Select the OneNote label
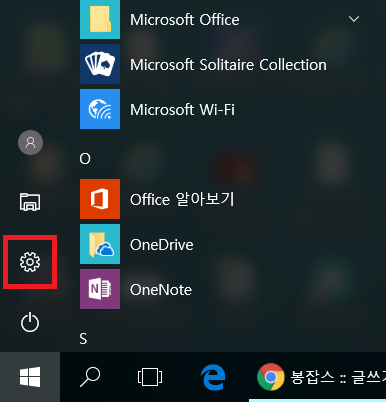386x402 pixels. coord(161,290)
